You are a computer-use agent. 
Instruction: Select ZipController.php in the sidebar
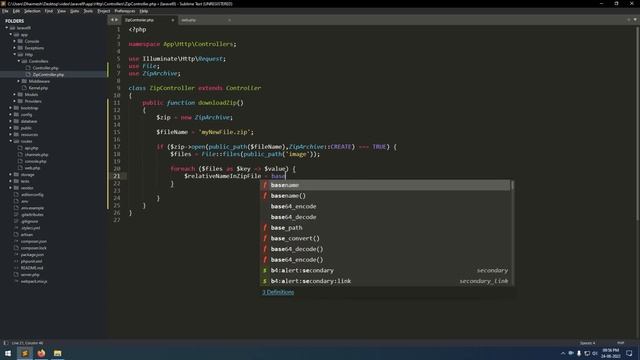(x=48, y=75)
